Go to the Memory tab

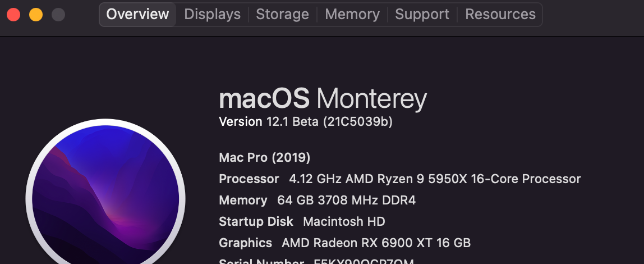click(352, 15)
